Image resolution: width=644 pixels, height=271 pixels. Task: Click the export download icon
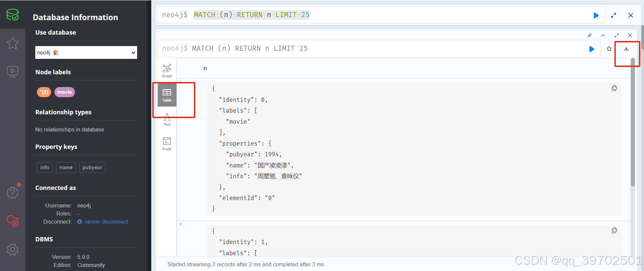tap(627, 49)
